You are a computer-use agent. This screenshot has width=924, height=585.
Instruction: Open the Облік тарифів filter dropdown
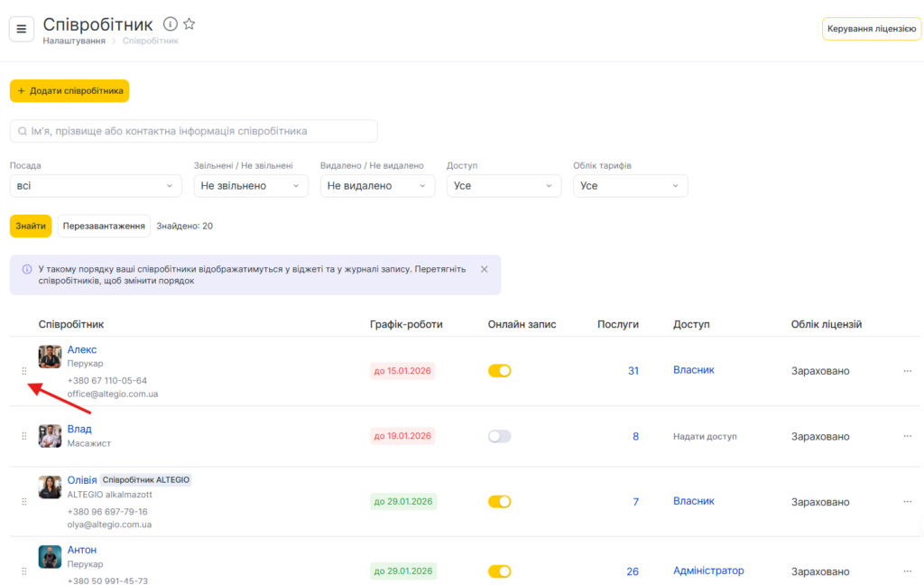click(x=630, y=186)
